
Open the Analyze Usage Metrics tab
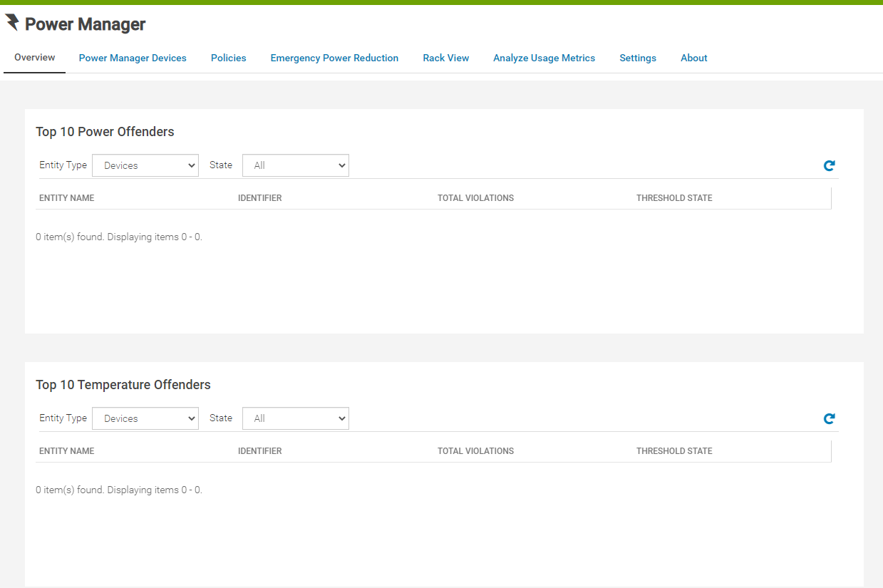pyautogui.click(x=544, y=58)
